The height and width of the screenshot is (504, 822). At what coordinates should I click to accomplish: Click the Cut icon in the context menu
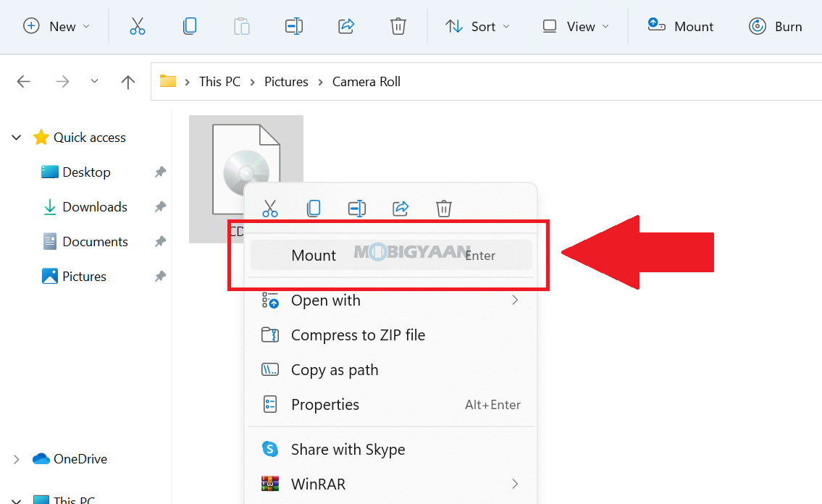(270, 209)
